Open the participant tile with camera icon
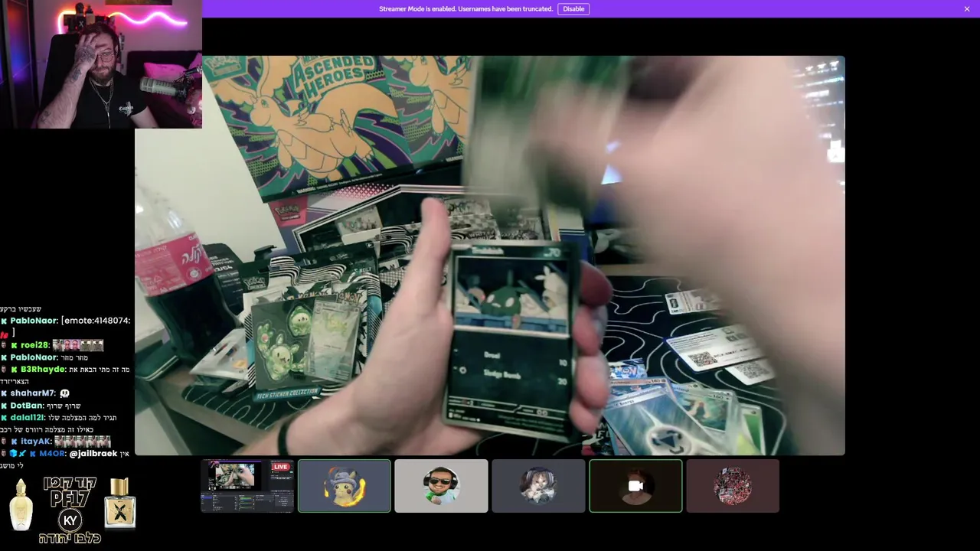Screen dimensions: 980x551 pos(635,486)
